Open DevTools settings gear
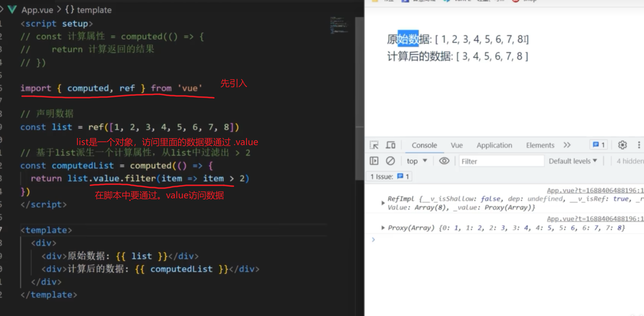This screenshot has height=316, width=644. (622, 145)
